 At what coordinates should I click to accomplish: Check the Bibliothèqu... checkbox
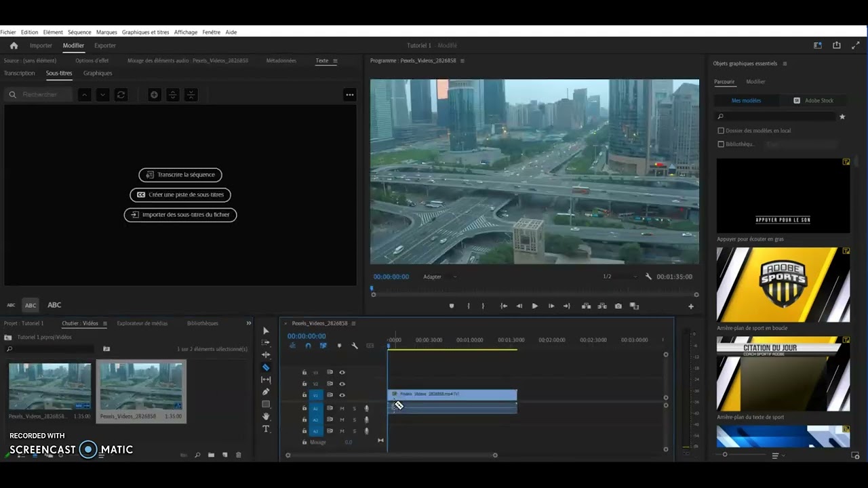(x=721, y=144)
